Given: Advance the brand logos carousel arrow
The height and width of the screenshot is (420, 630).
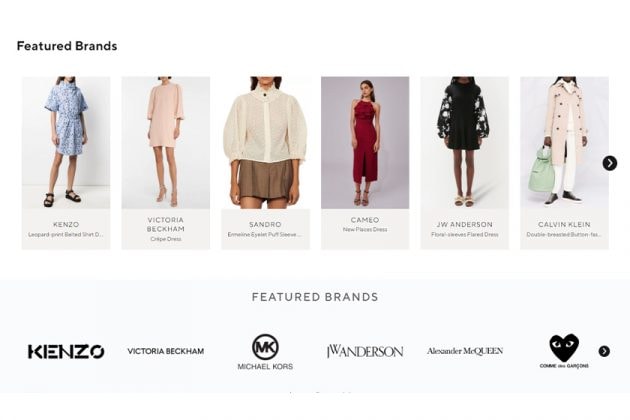Looking at the screenshot, I should click(x=604, y=351).
